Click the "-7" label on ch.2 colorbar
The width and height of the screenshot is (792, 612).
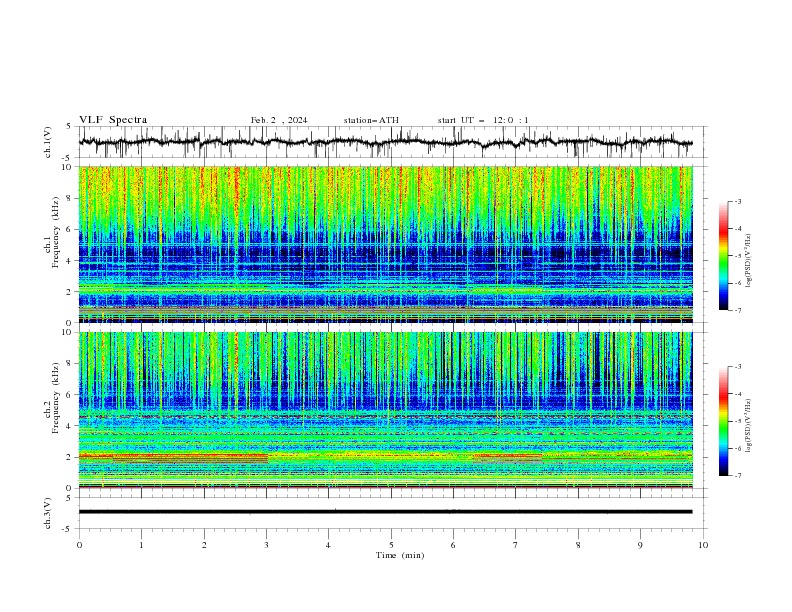click(x=738, y=475)
